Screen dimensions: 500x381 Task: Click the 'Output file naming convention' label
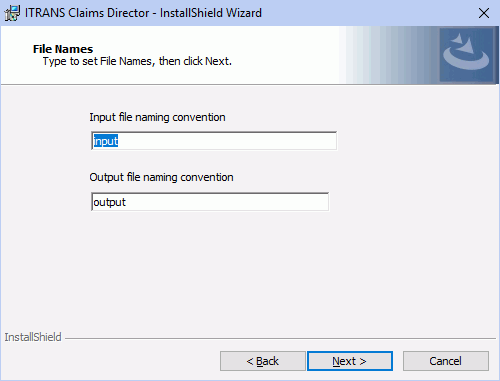coord(161,177)
